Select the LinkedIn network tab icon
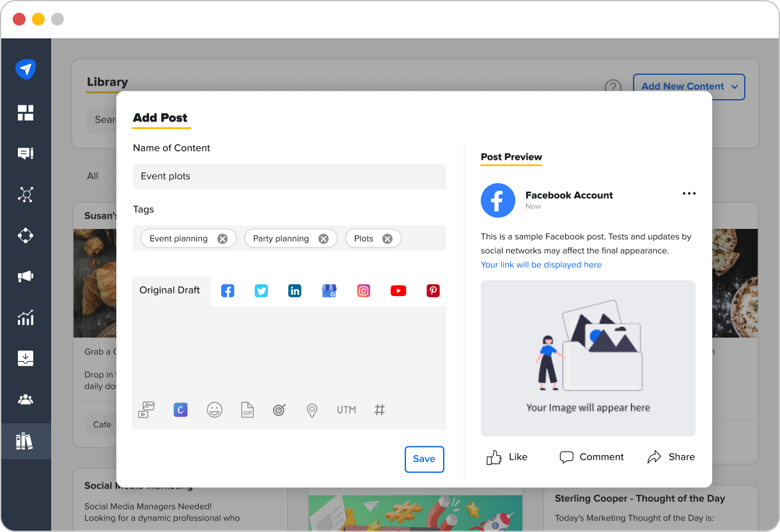780x532 pixels. click(x=295, y=291)
